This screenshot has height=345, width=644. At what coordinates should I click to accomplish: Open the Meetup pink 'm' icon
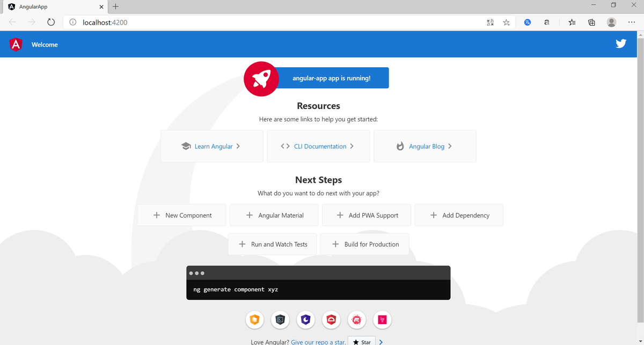point(357,320)
